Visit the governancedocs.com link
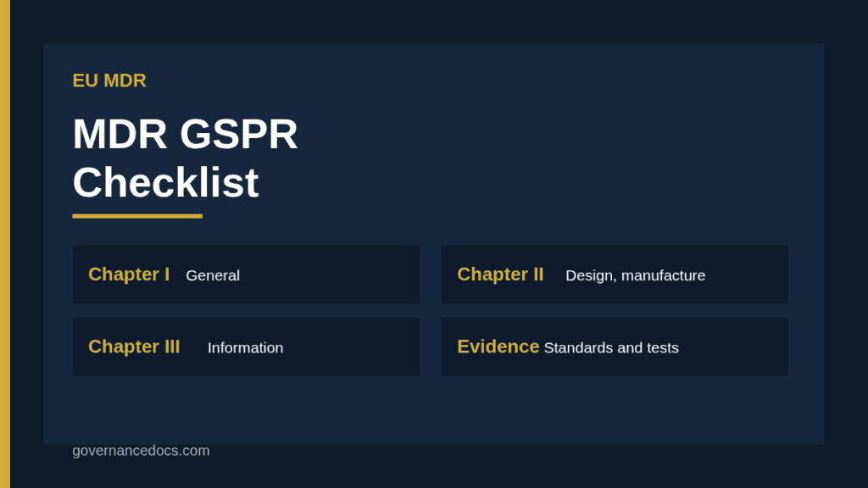The height and width of the screenshot is (488, 868). coord(142,451)
